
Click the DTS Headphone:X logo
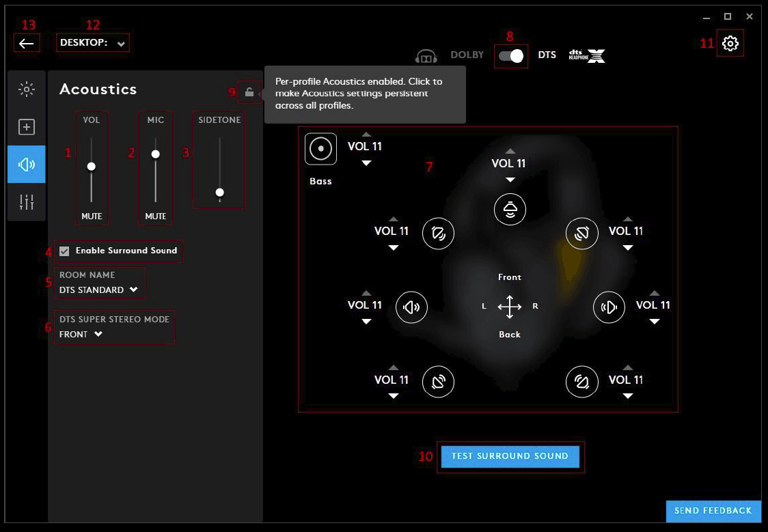[x=586, y=55]
